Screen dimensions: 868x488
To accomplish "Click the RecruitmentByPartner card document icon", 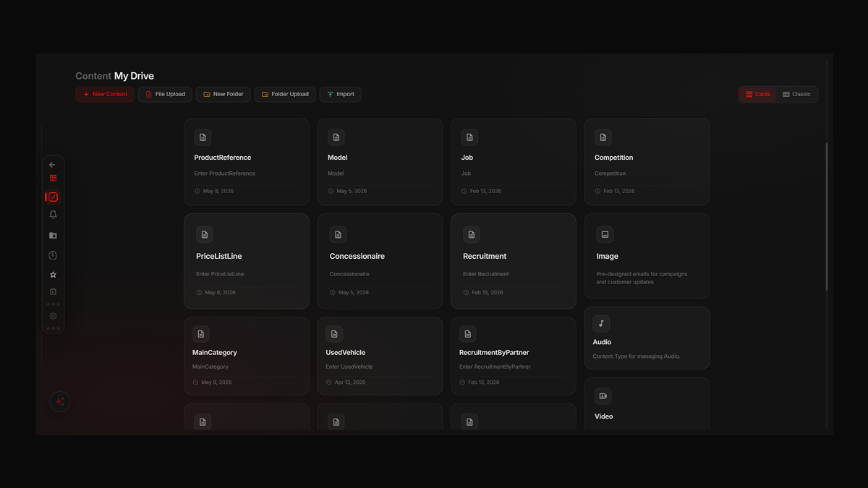I will (468, 334).
